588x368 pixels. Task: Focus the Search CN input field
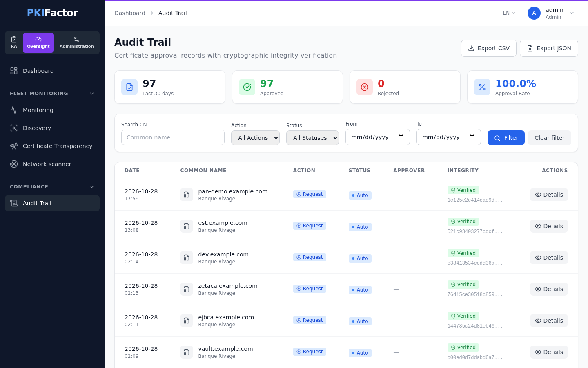pos(173,137)
